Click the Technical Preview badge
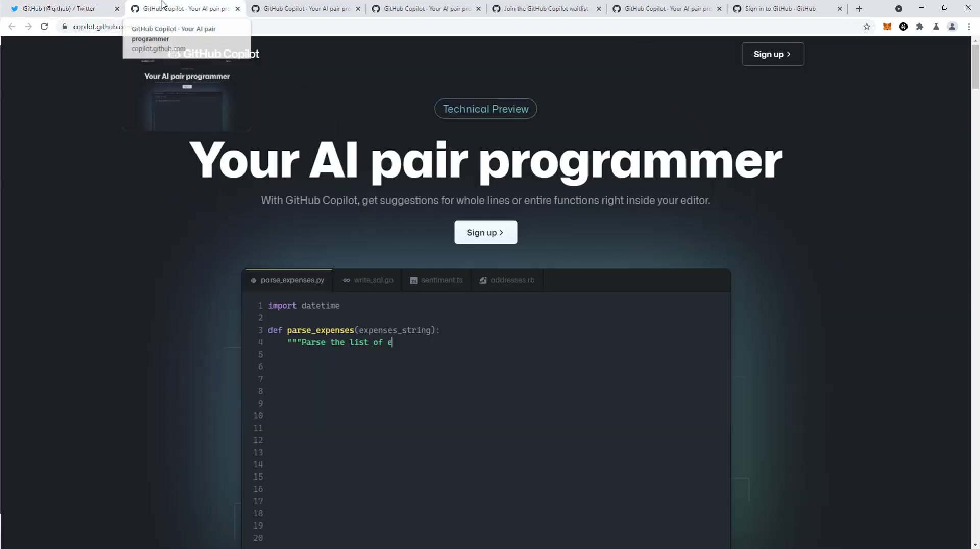This screenshot has width=980, height=549. [x=485, y=109]
